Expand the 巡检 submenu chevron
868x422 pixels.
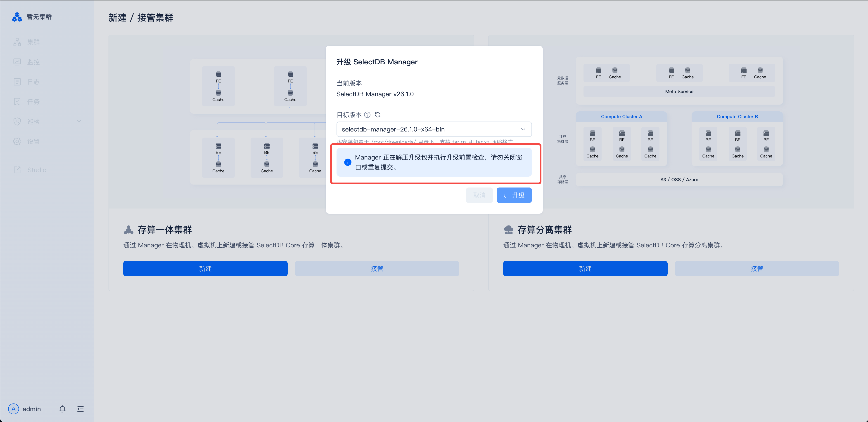(x=79, y=122)
